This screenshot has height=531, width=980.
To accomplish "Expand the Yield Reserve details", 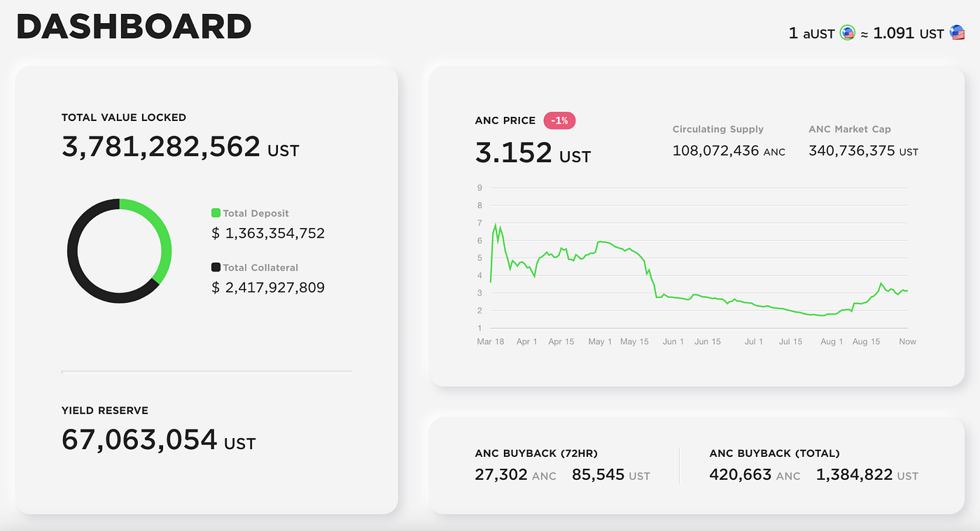I will (x=105, y=411).
